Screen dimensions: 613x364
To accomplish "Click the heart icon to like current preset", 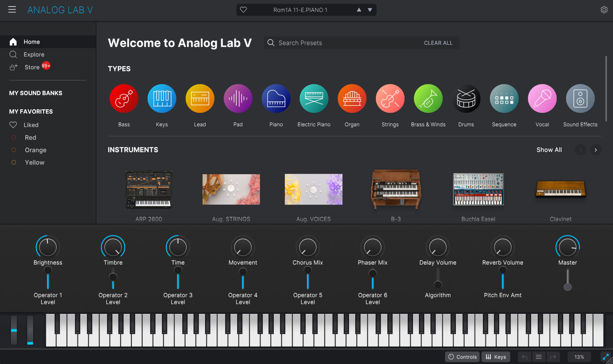I will coord(243,10).
